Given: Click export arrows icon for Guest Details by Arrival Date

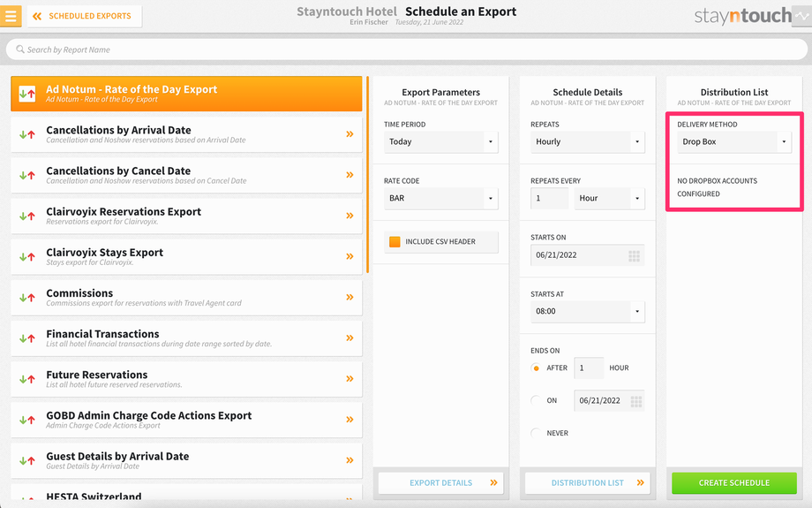Looking at the screenshot, I should [x=27, y=461].
